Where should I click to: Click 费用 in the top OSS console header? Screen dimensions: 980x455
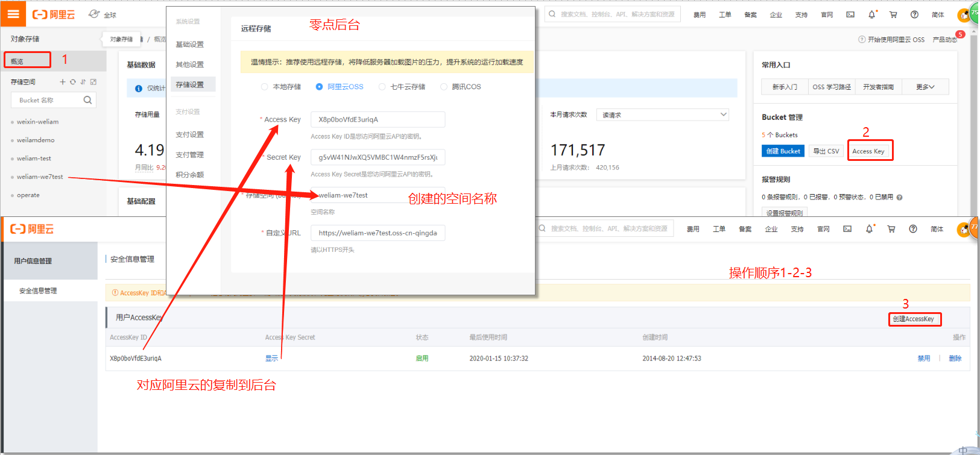coord(700,14)
